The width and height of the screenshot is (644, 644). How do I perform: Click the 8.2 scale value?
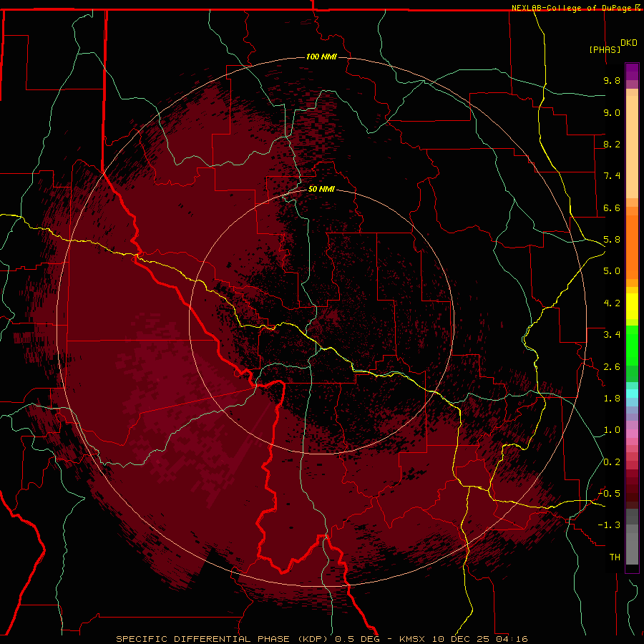612,144
